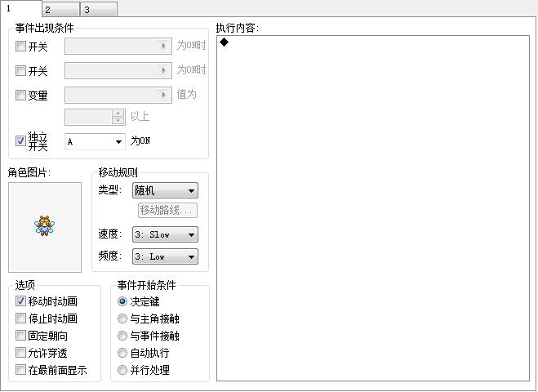
Task: Open the 速度 dropdown showing 3: Slow
Action: point(165,234)
